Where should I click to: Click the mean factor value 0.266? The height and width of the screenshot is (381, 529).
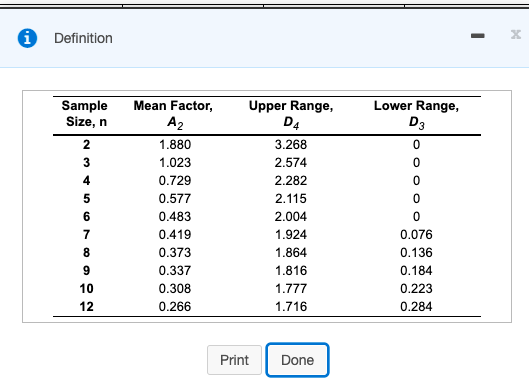click(x=175, y=306)
